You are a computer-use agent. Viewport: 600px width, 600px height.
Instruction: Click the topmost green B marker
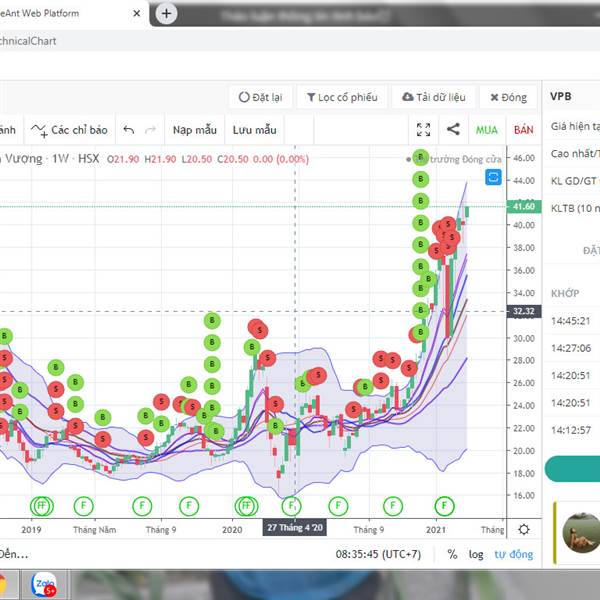(x=421, y=157)
